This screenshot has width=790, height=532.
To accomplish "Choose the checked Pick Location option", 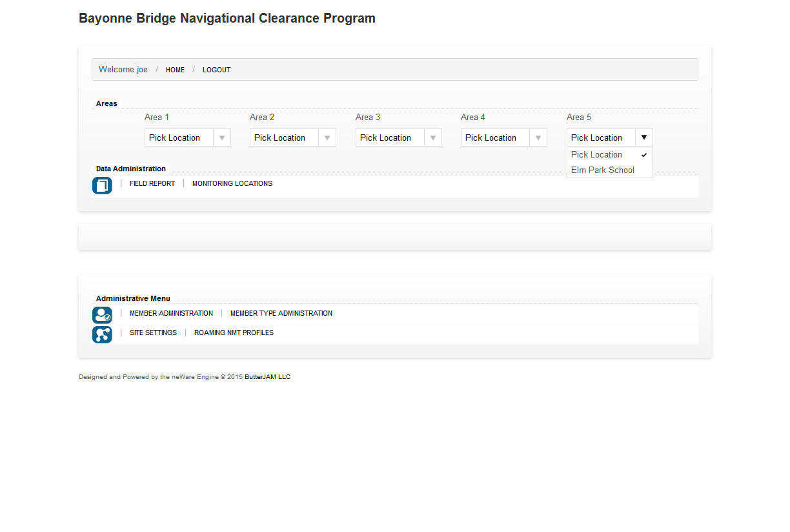I will (x=597, y=155).
